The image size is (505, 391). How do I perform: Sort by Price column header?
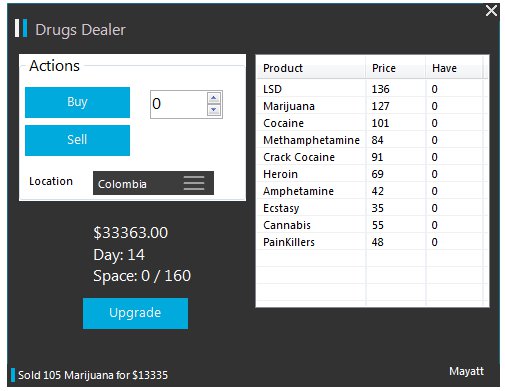click(396, 68)
